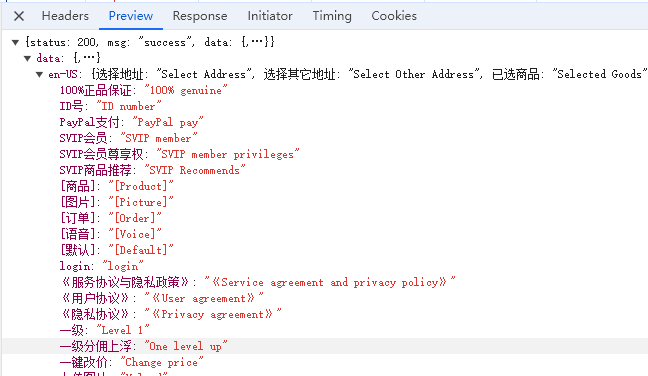This screenshot has width=648, height=376.
Task: Switch to the Cookies tab
Action: 394,16
